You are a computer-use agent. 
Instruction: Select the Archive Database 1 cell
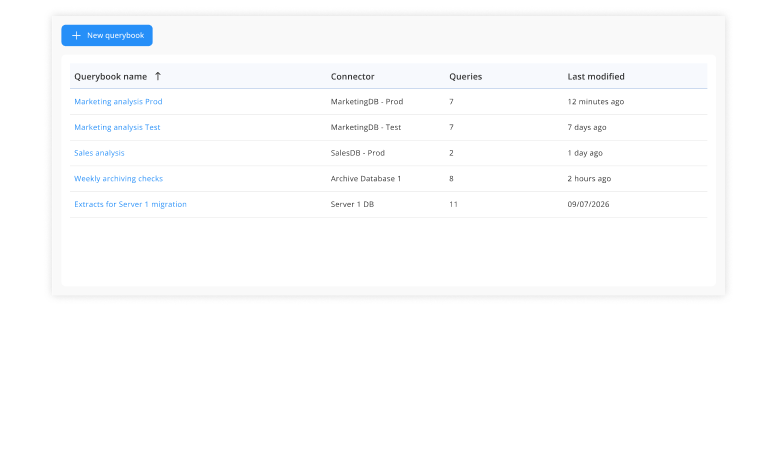point(366,179)
